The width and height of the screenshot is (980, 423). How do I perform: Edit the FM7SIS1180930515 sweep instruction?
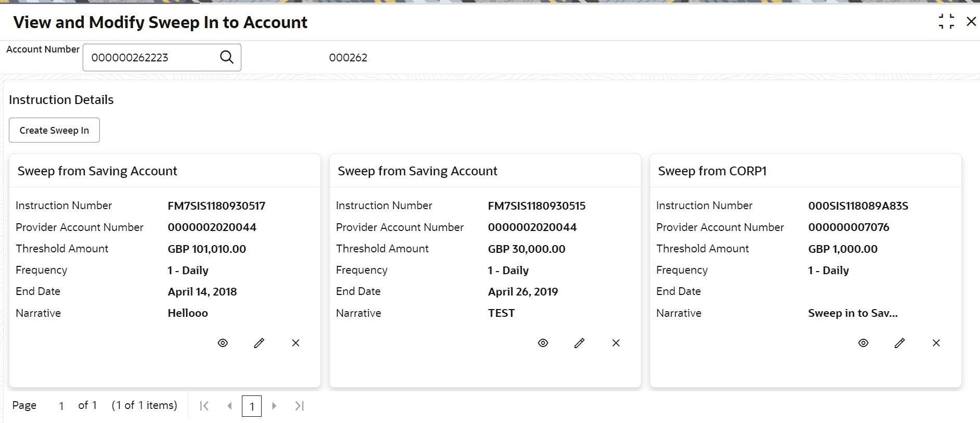pos(579,343)
